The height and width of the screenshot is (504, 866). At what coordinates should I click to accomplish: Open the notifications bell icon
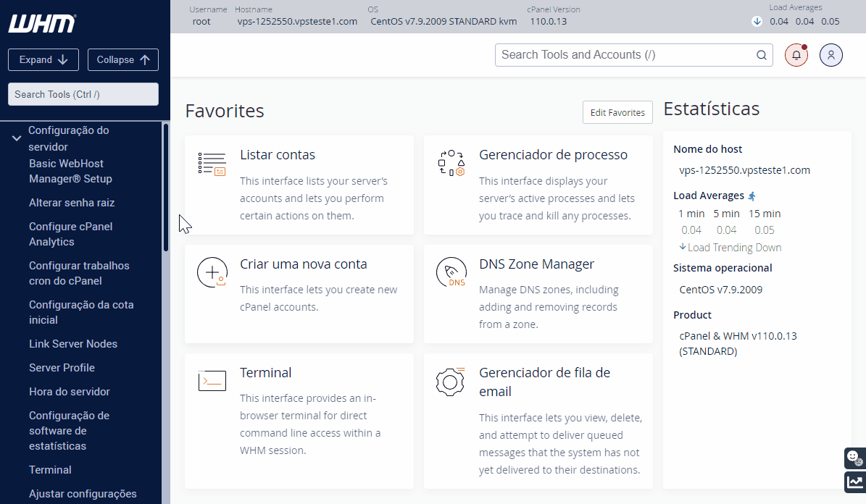[796, 54]
